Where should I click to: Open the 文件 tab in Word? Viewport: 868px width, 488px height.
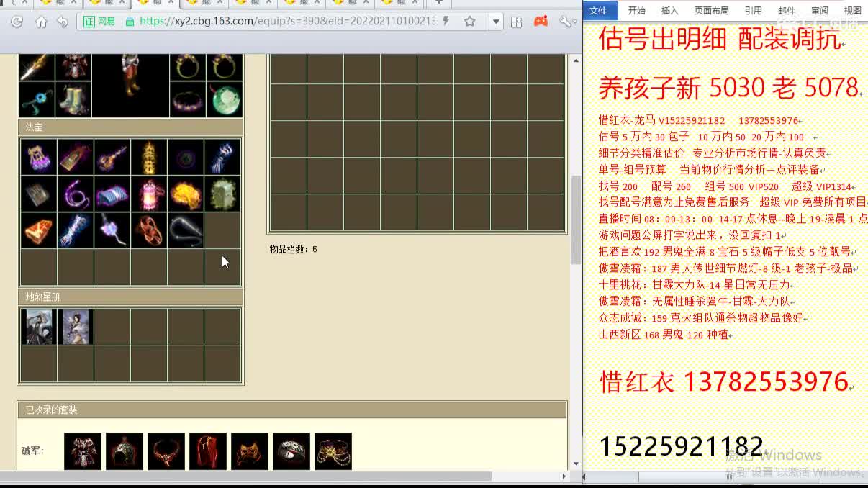point(599,10)
